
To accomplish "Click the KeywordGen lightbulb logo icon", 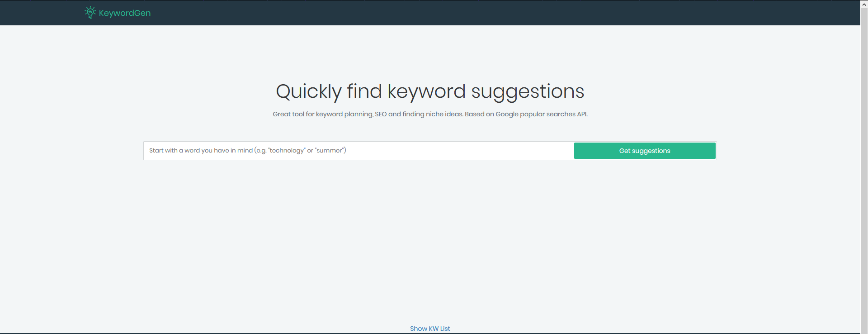I will coord(90,13).
